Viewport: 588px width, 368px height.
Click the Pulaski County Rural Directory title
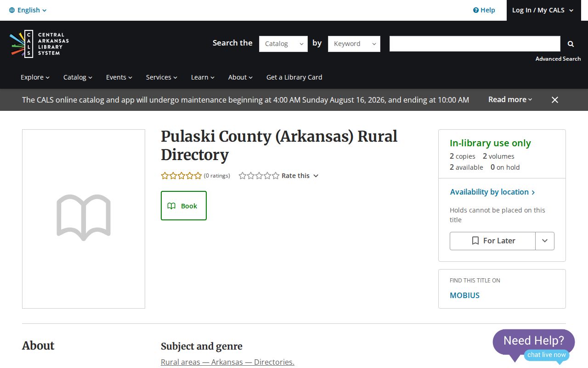[279, 145]
